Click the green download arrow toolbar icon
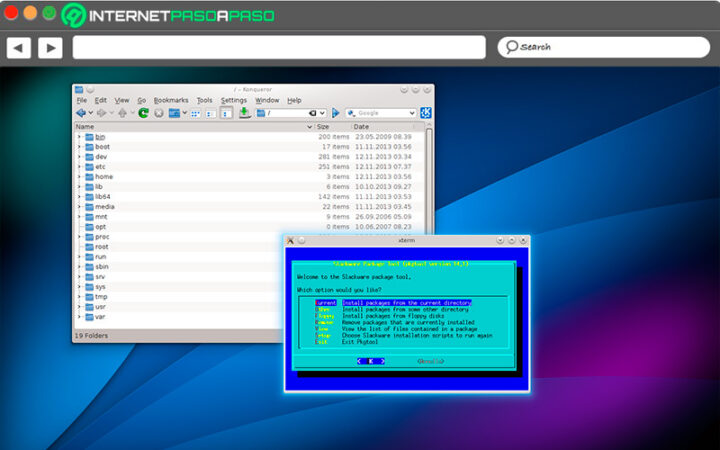Viewport: 720px width, 450px height. [244, 113]
